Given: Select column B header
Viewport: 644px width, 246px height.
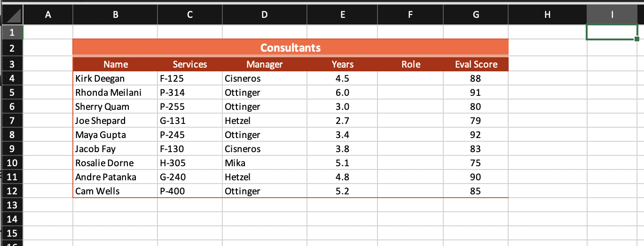Looking at the screenshot, I should pos(115,15).
